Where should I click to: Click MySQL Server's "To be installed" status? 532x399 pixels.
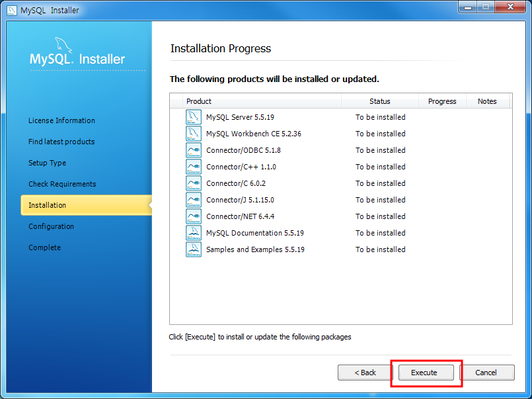pos(381,117)
